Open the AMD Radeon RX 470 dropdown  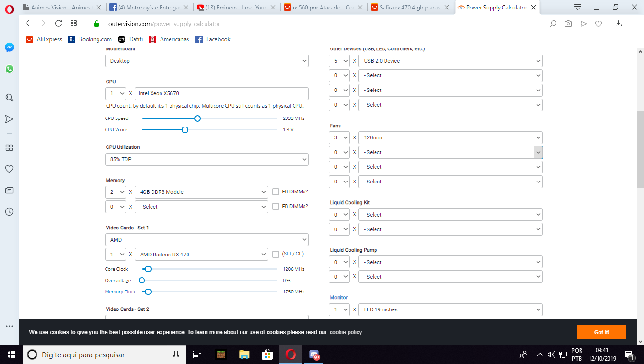pyautogui.click(x=201, y=255)
